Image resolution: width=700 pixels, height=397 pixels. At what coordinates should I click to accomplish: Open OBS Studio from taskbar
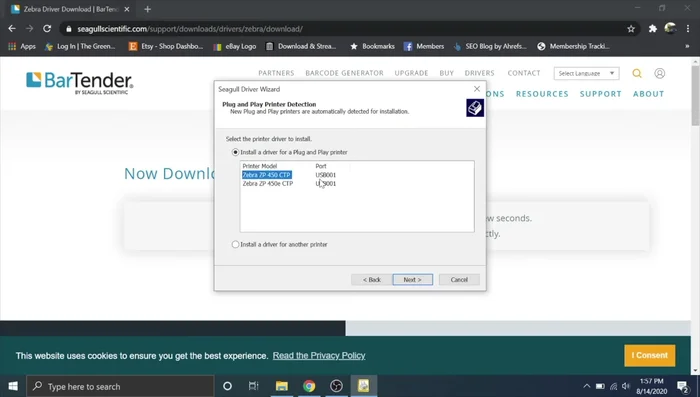(336, 386)
